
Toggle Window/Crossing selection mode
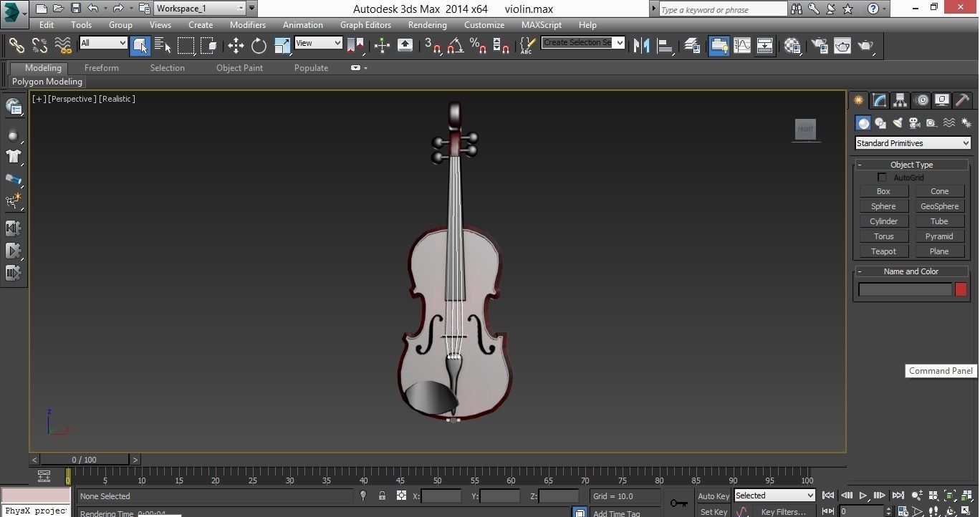point(208,46)
